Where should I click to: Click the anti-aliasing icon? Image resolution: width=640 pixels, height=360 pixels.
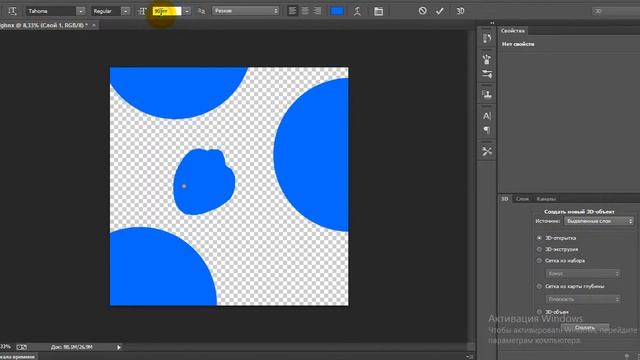[201, 11]
